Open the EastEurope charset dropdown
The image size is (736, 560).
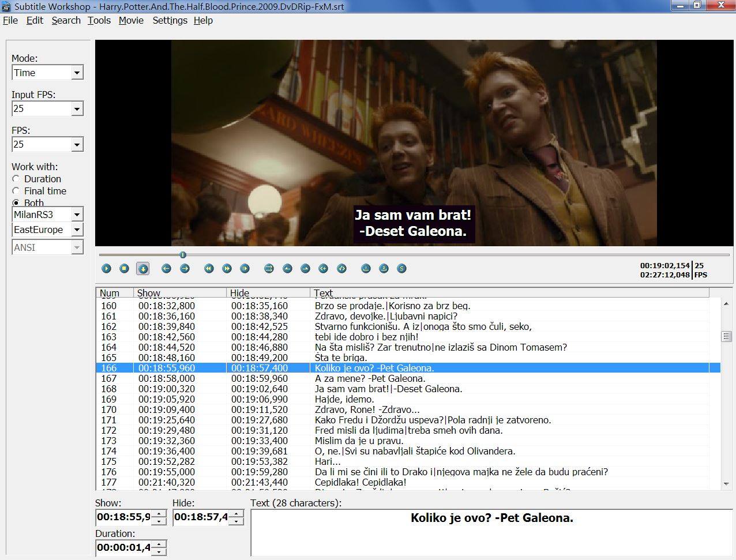77,230
